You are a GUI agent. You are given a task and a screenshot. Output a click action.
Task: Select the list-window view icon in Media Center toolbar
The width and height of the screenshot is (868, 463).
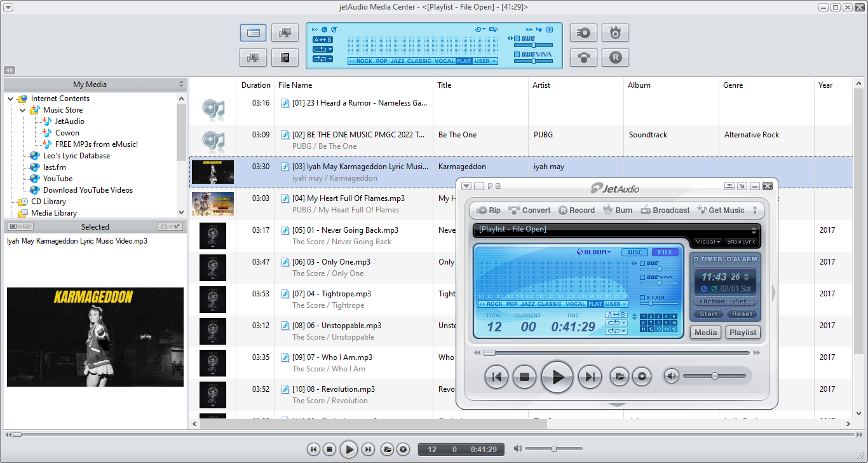(x=254, y=33)
